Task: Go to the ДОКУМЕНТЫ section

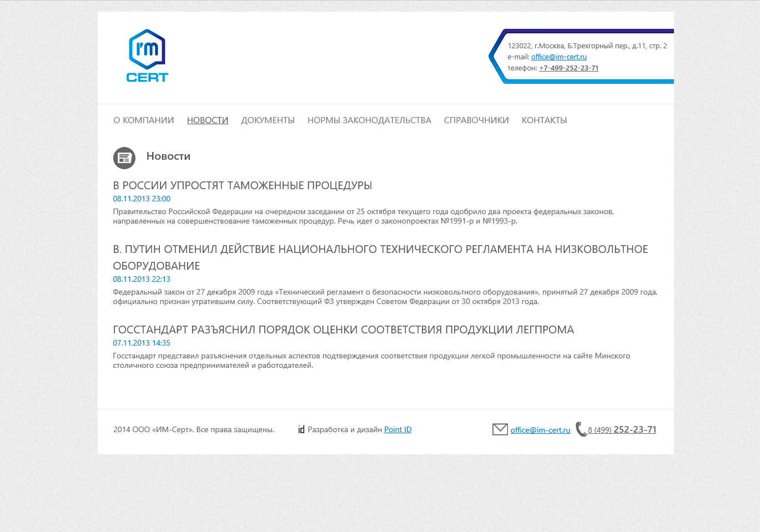Action: point(268,120)
